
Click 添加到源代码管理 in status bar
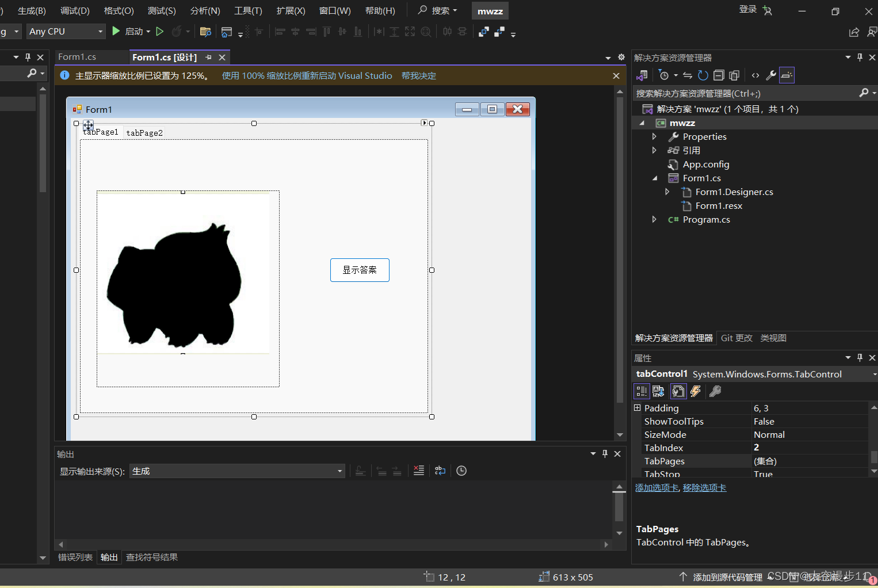(727, 577)
